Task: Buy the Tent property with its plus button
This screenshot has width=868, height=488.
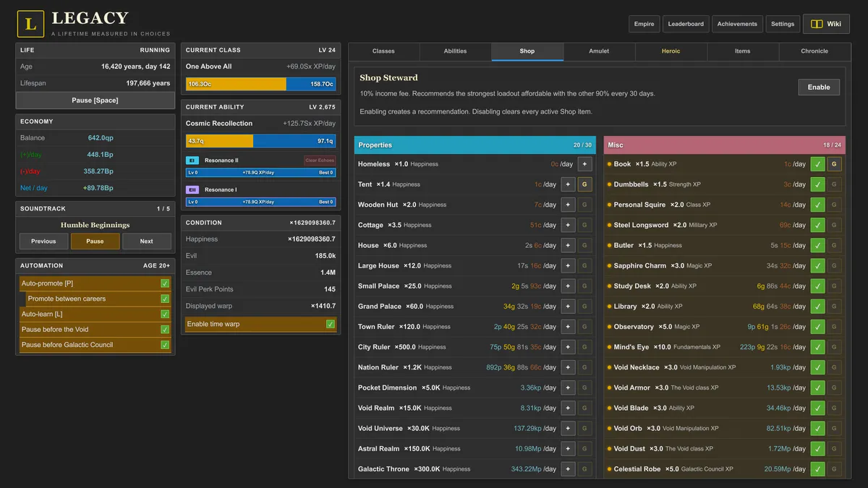Action: click(568, 184)
